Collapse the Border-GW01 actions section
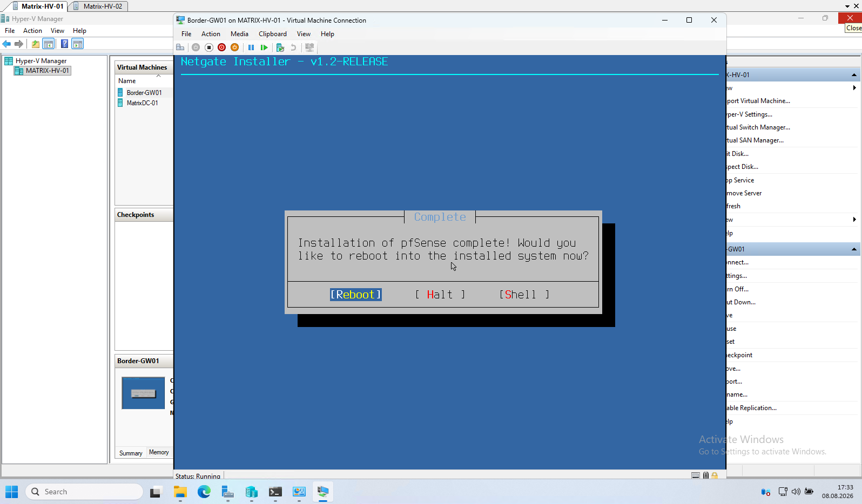Image resolution: width=862 pixels, height=504 pixels. (x=854, y=249)
